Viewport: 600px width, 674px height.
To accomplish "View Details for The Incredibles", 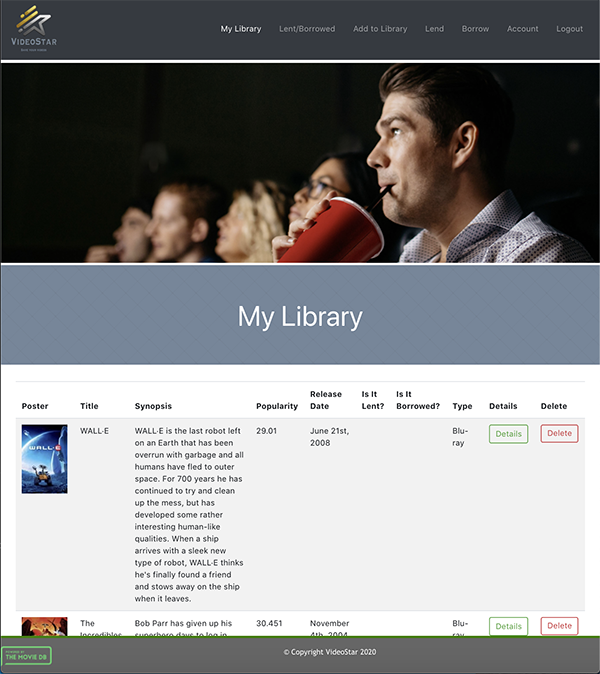I will coord(508,626).
